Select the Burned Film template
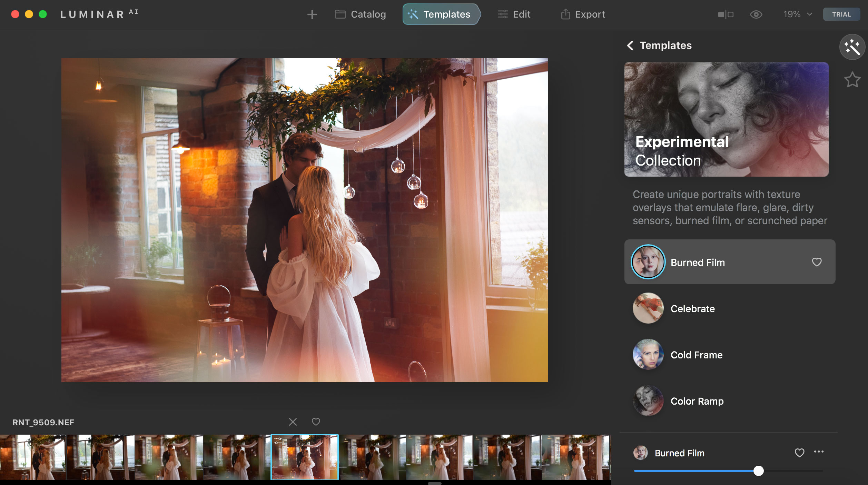 tap(730, 262)
